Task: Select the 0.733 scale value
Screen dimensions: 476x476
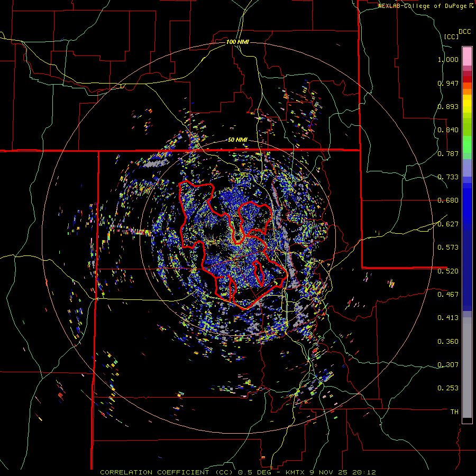Action: tap(448, 177)
